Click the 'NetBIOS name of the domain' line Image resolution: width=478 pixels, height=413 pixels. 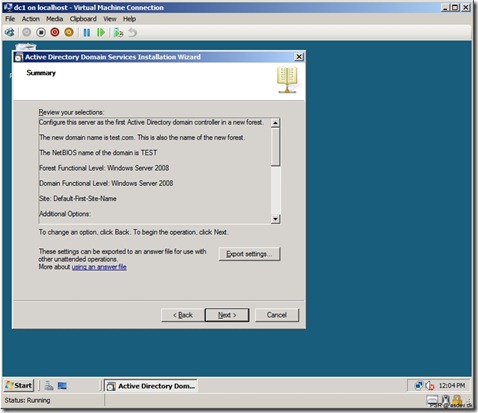click(98, 153)
